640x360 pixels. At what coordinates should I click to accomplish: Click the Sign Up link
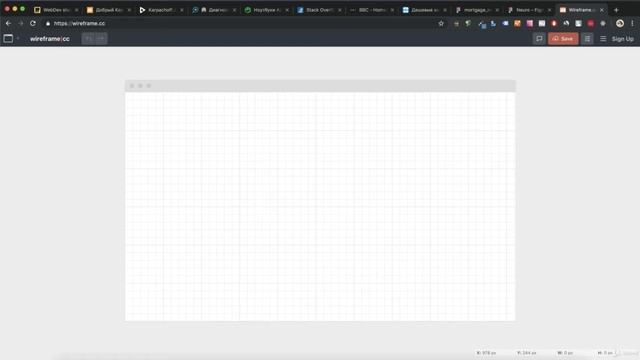[622, 39]
